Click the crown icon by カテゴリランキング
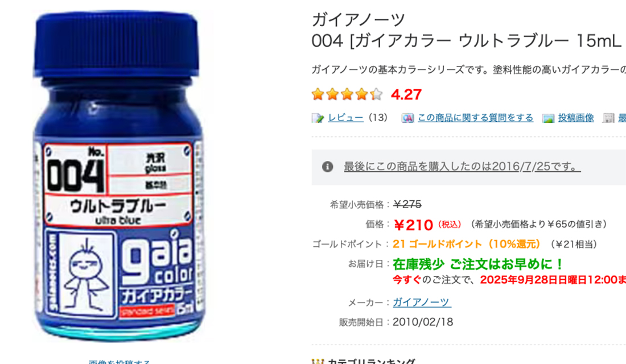626x364 pixels. click(x=318, y=362)
